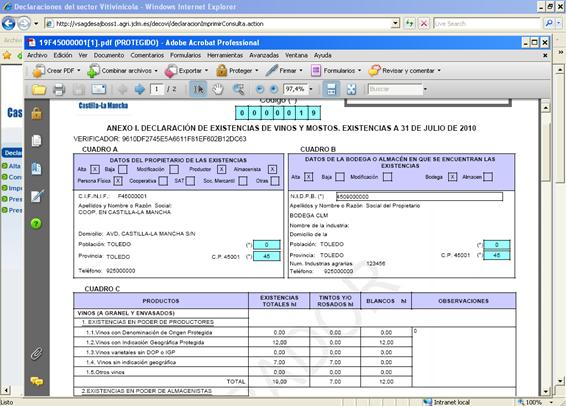Click Internet Explorer refresh icon

(x=409, y=24)
